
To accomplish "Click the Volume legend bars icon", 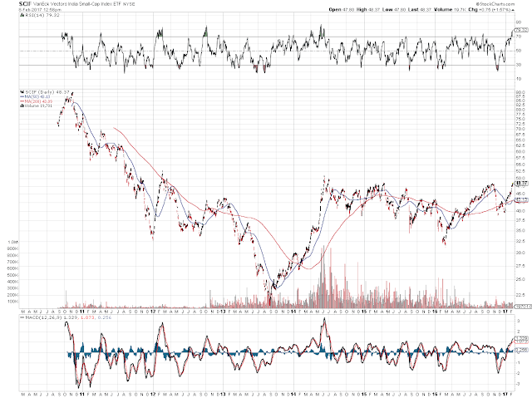I will [22, 106].
